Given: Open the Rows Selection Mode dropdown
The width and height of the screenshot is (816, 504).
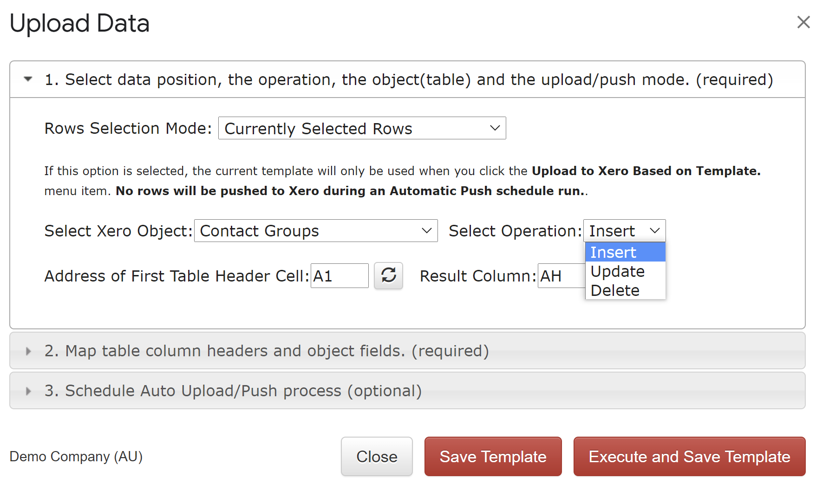Looking at the screenshot, I should (362, 128).
